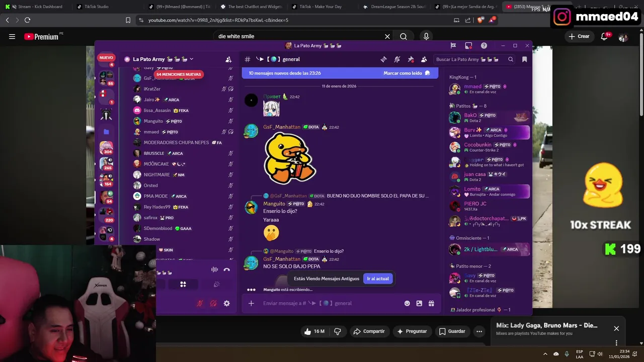This screenshot has height=362, width=644.
Task: Open notification settings bell in channel header
Action: coord(397,59)
